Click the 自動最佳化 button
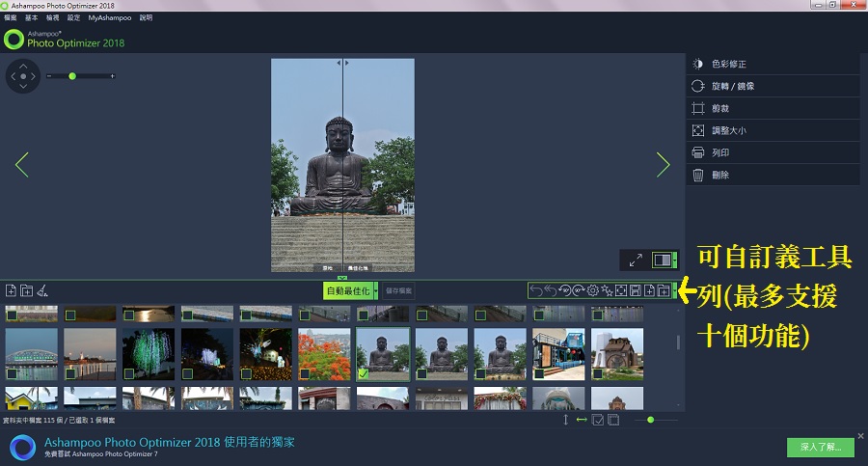868x466 pixels. point(347,290)
